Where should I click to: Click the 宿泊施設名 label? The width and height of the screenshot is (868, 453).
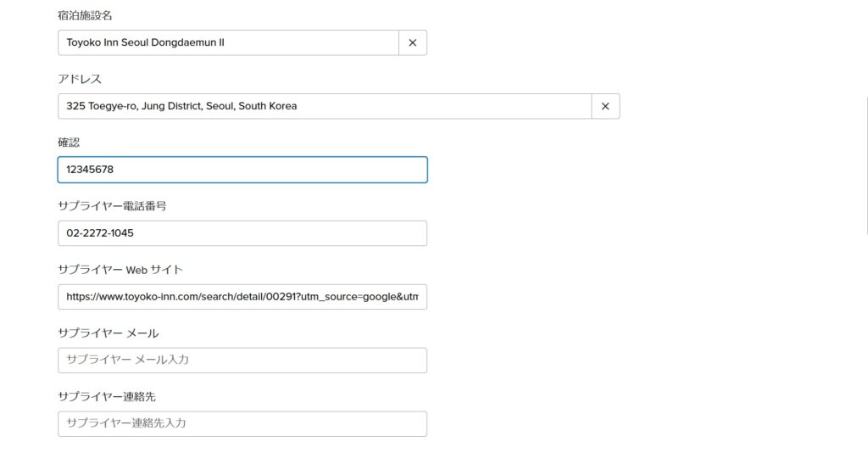point(87,16)
